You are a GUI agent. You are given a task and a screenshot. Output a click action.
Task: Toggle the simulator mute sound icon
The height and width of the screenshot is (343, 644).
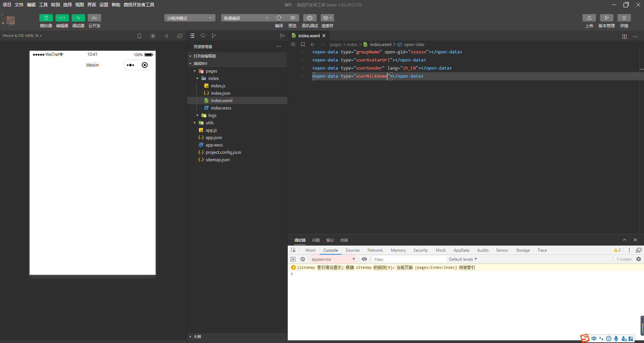tap(166, 36)
